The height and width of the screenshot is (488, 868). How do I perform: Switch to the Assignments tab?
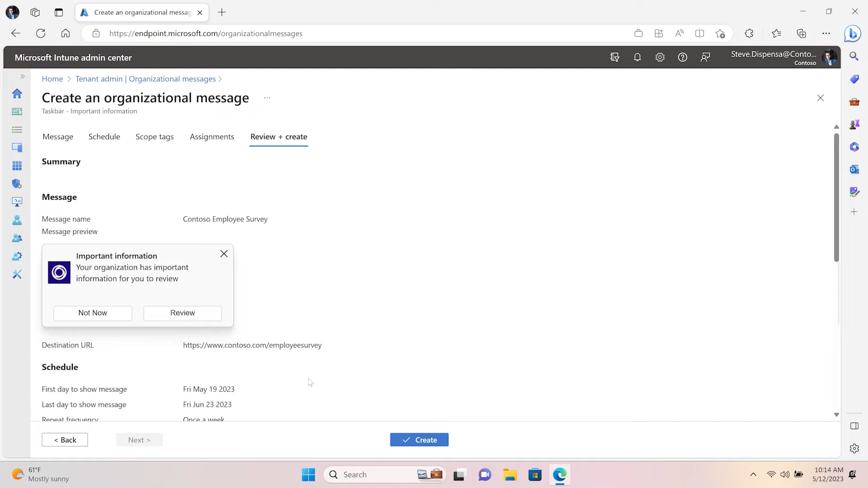click(x=212, y=136)
